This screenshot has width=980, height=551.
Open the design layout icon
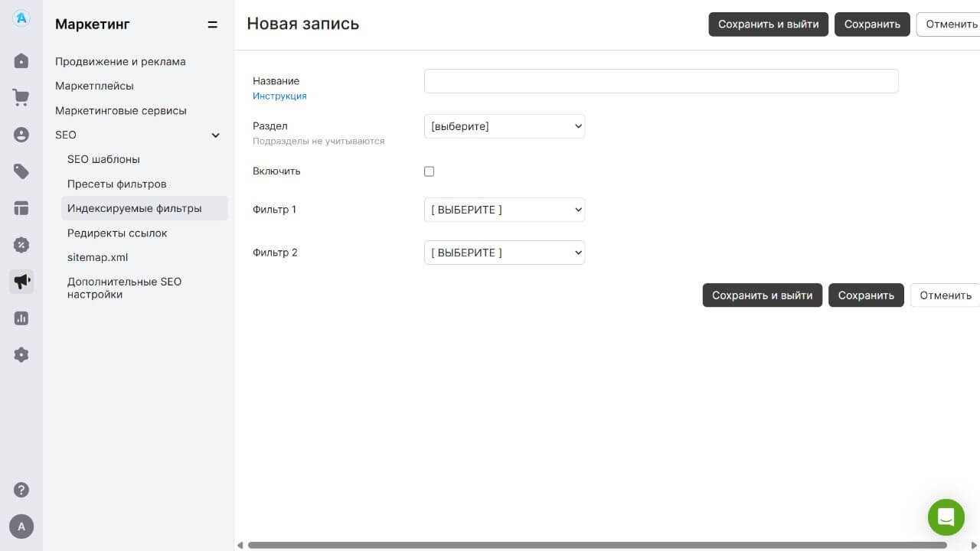[x=21, y=208]
